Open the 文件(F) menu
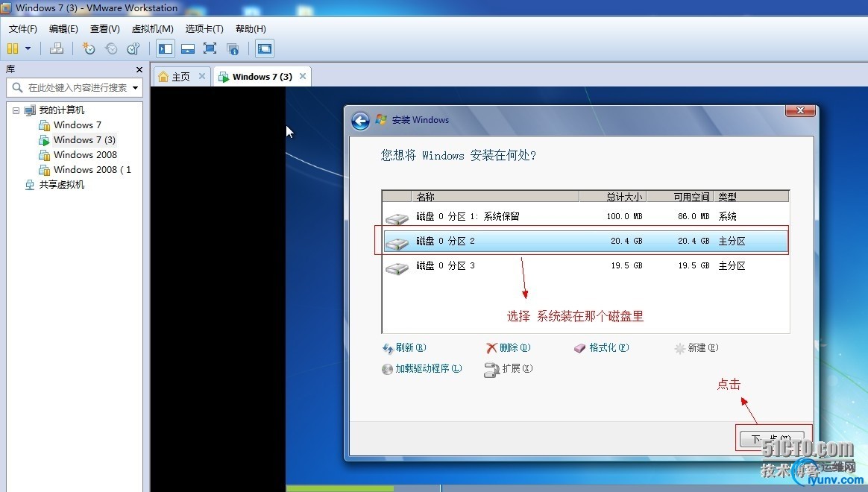868x492 pixels. 22,29
